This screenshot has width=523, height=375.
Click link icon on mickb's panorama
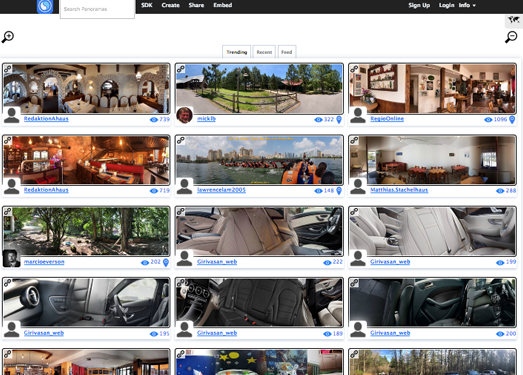point(180,69)
